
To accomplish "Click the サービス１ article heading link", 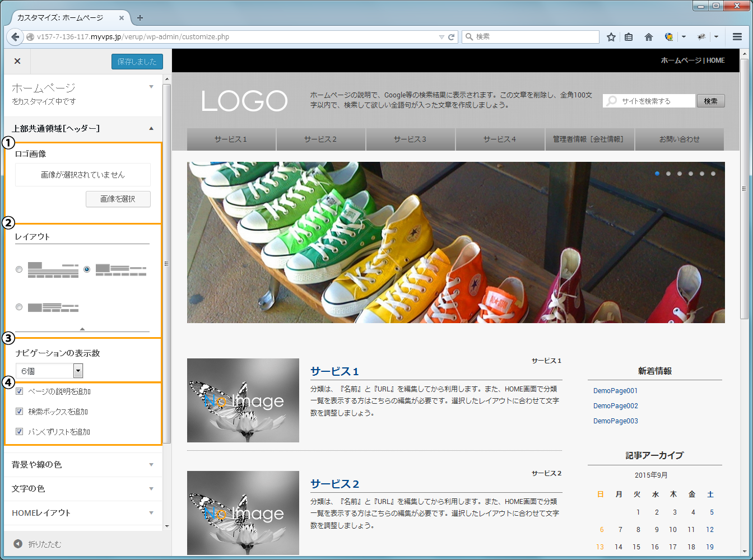I will click(334, 371).
